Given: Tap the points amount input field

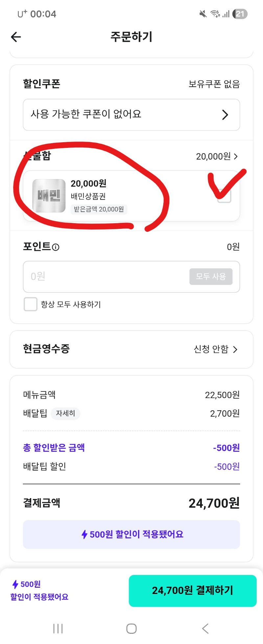Looking at the screenshot, I should click(105, 277).
